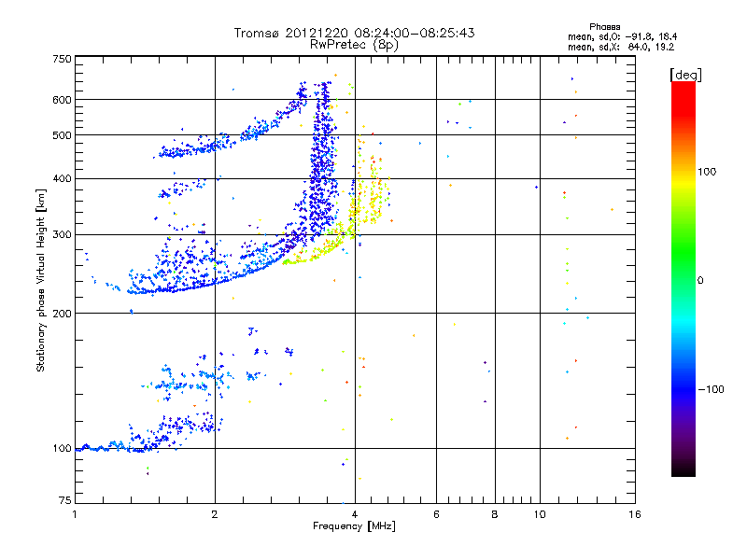The image size is (747, 560).
Task: Click the 'RwPretec (8p)' subtitle
Action: point(354,45)
